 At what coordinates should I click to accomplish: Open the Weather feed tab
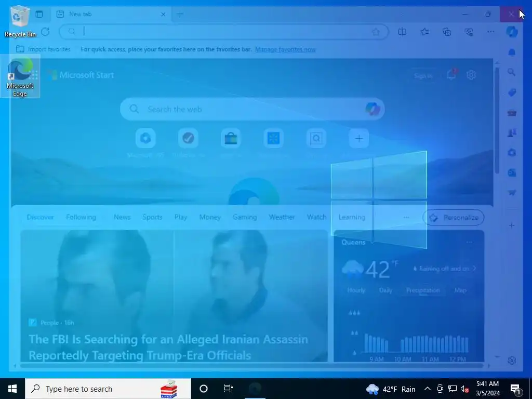pos(282,217)
